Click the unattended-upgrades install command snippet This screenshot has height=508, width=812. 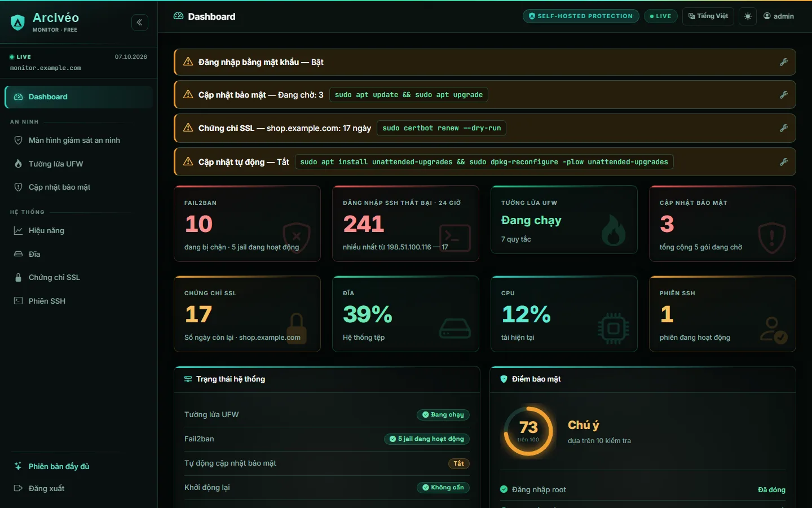tap(484, 162)
